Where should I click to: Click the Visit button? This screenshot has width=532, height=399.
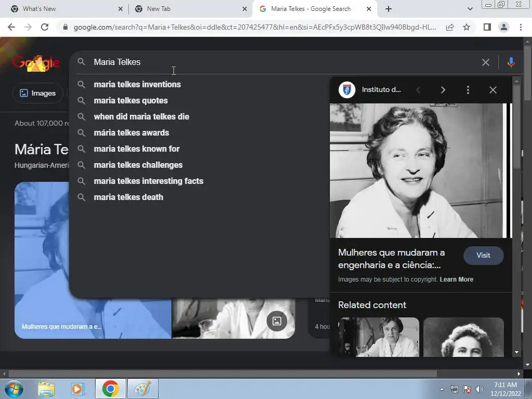(484, 256)
